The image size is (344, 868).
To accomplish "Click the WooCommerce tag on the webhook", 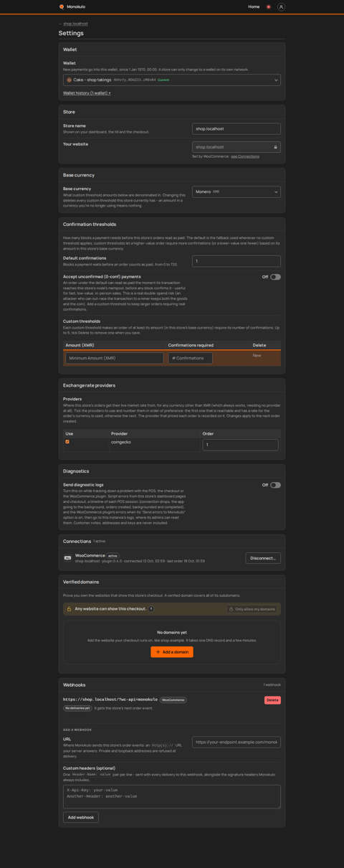I will point(173,699).
